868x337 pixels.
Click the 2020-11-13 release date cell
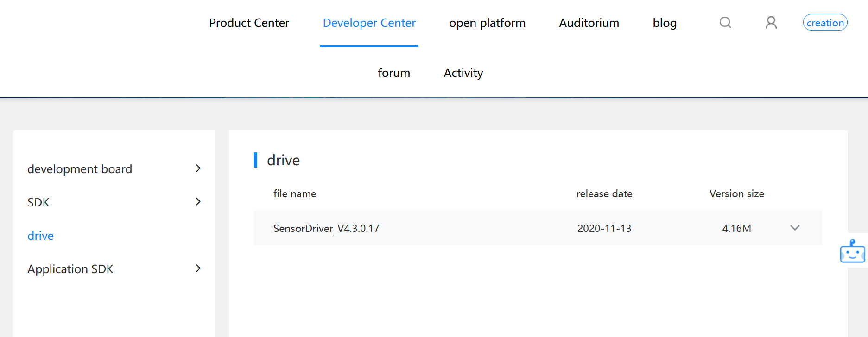604,228
